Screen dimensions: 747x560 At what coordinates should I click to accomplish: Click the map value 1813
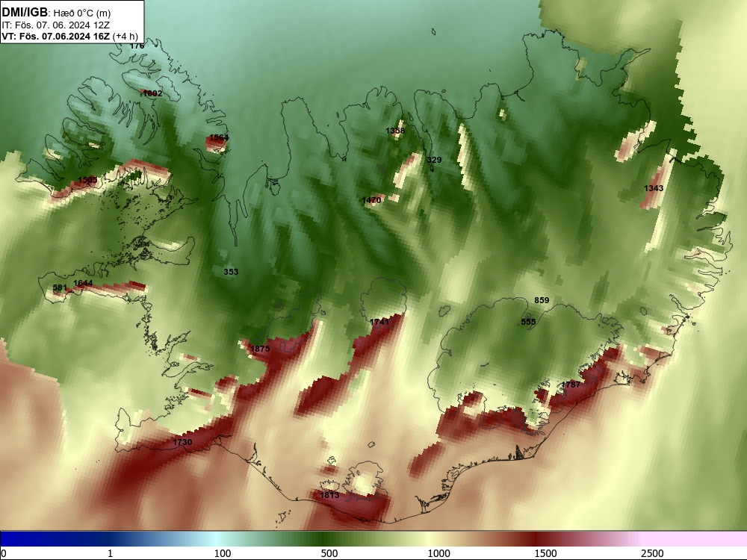click(x=329, y=495)
